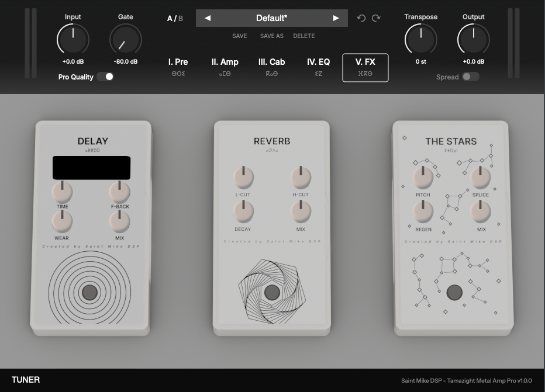The height and width of the screenshot is (392, 545).
Task: Click the undo arrow icon
Action: [361, 18]
